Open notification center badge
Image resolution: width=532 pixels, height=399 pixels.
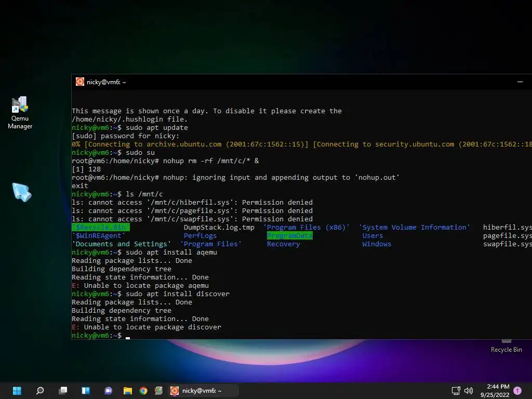517,391
